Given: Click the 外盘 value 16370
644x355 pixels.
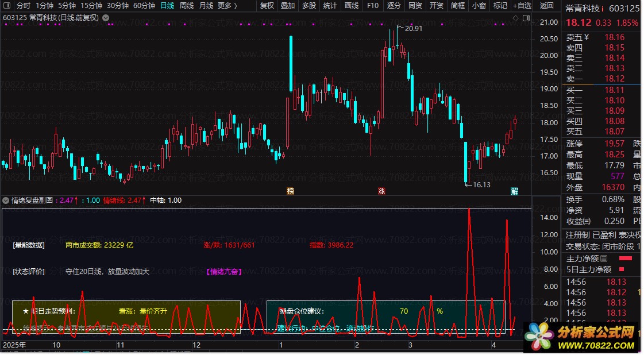Looking at the screenshot, I should [613, 187].
